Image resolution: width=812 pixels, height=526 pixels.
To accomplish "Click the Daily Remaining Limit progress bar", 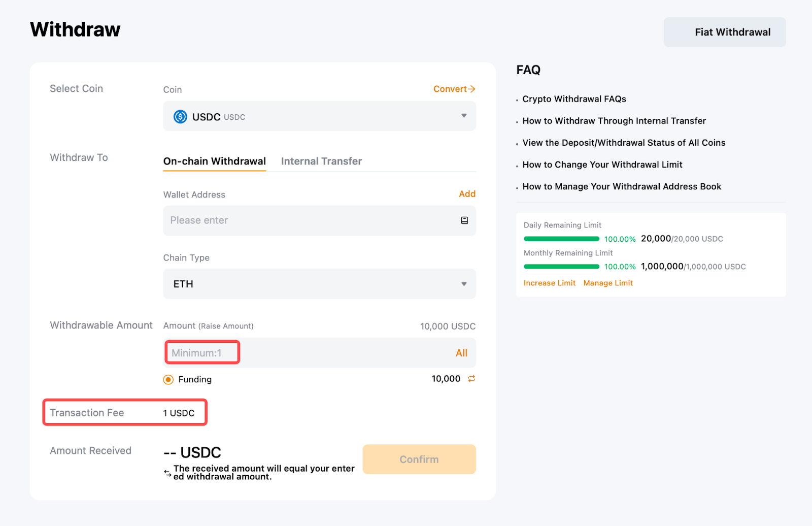I will [561, 239].
